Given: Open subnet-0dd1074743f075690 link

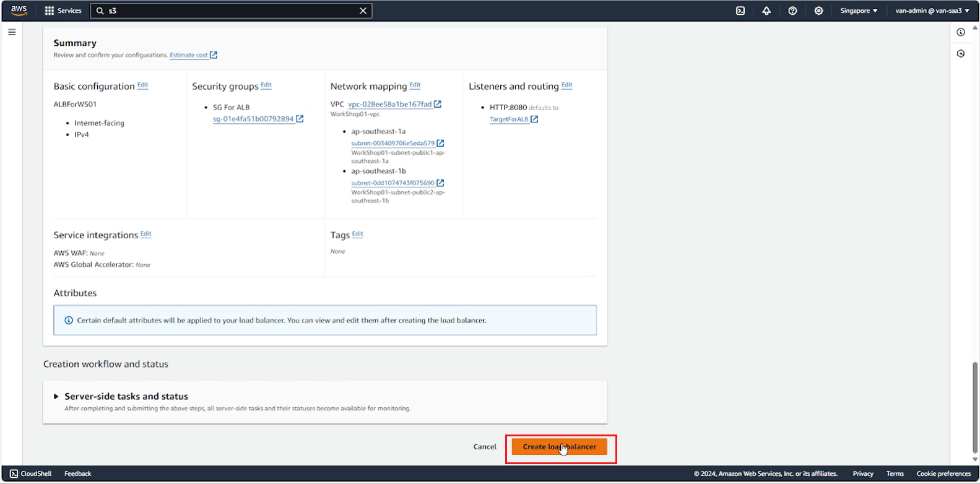Looking at the screenshot, I should (393, 183).
